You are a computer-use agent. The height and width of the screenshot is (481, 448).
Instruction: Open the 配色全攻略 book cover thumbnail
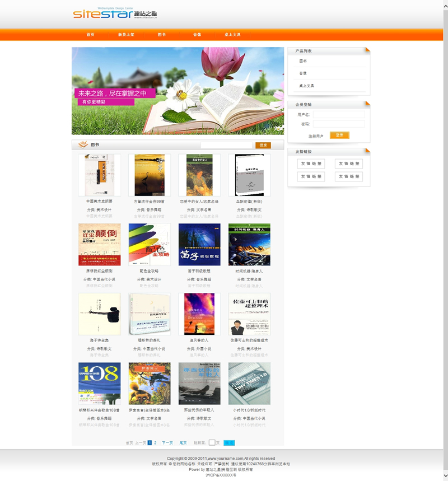150,245
